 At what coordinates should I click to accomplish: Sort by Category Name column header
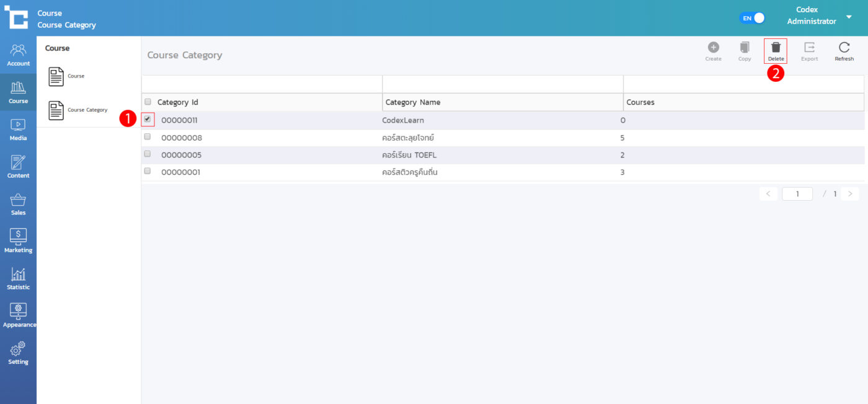(413, 102)
